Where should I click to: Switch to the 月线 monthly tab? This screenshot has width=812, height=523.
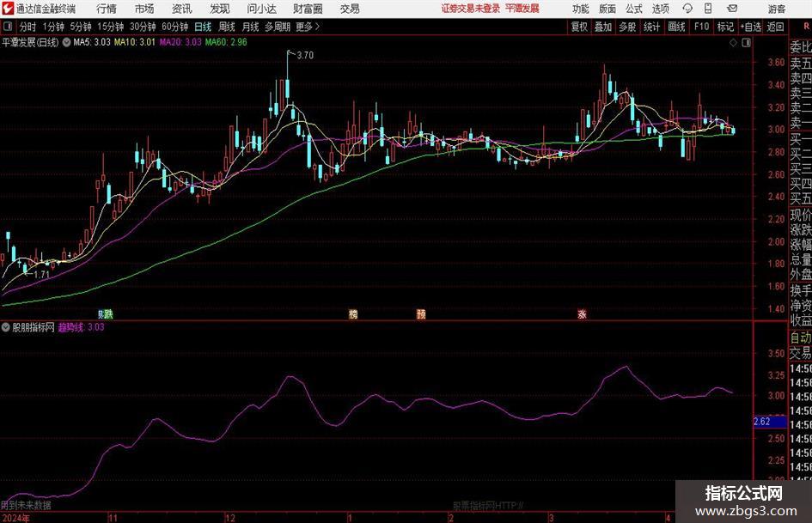click(x=250, y=27)
